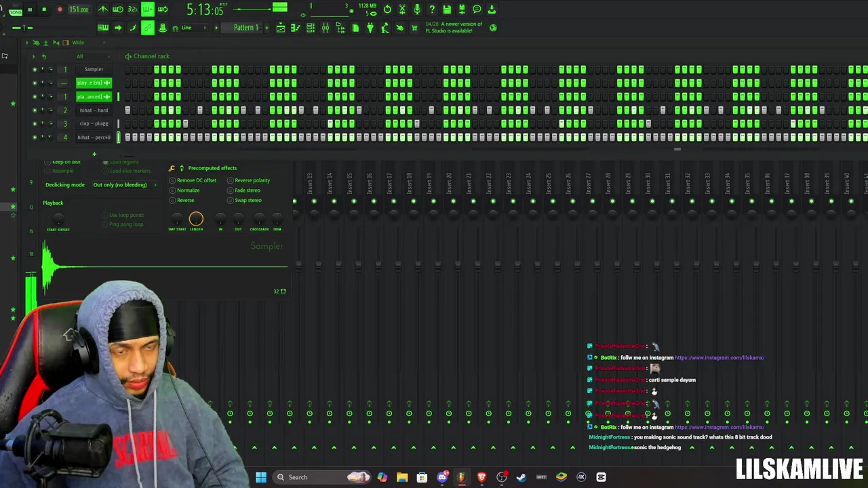Click the 5:13:05 time display
The image size is (868, 488).
[204, 9]
